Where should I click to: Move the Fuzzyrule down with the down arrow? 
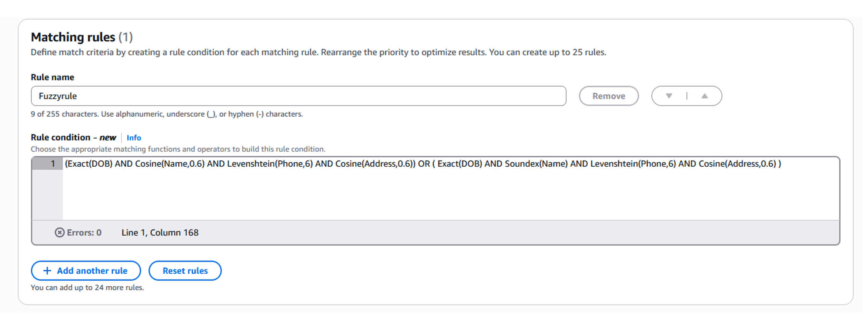(x=669, y=96)
